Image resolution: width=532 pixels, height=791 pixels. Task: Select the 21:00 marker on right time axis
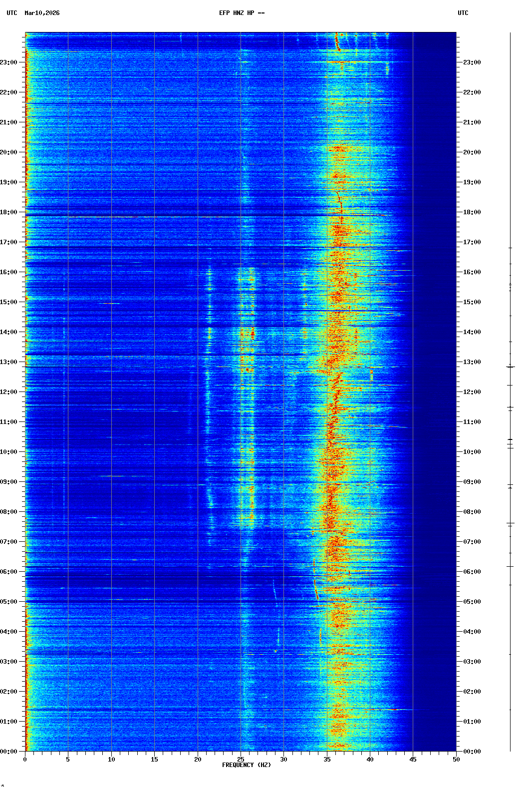coord(472,122)
